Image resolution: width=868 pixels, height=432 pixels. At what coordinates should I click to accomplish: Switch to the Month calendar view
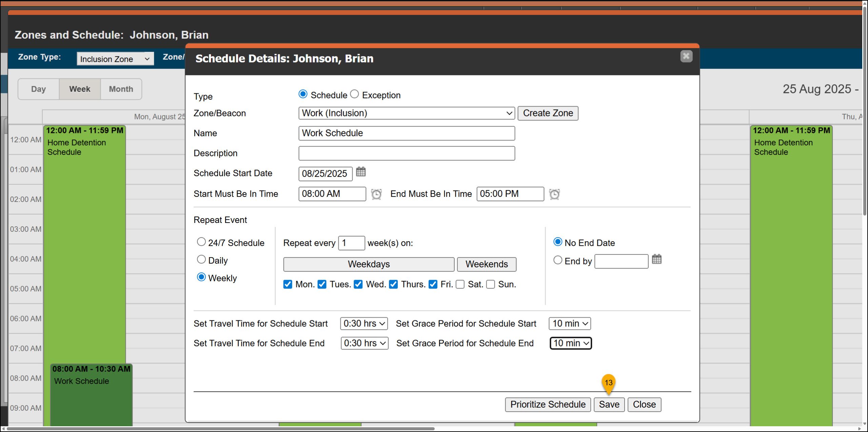click(x=121, y=89)
